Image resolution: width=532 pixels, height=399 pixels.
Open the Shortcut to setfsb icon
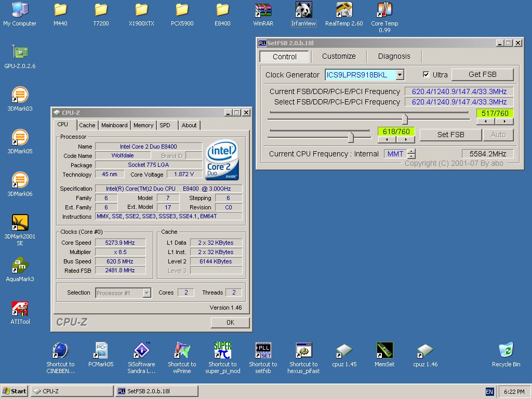click(x=263, y=358)
